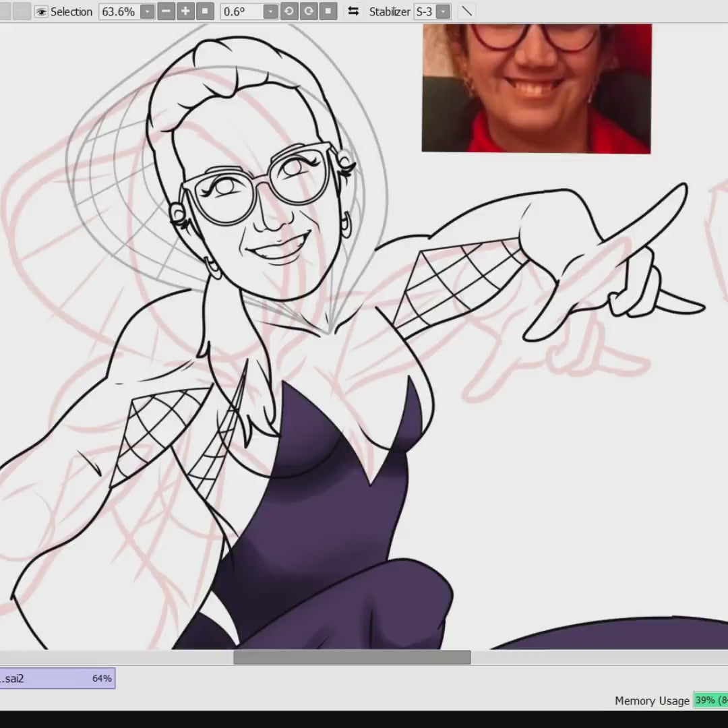Image resolution: width=728 pixels, height=728 pixels.
Task: Flip the canvas view horizontally
Action: click(353, 11)
